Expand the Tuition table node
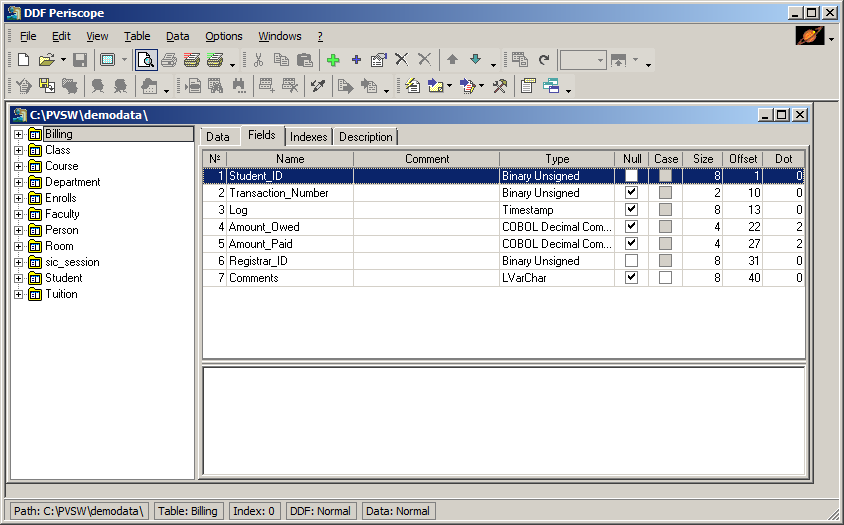The width and height of the screenshot is (844, 525). coord(18,295)
